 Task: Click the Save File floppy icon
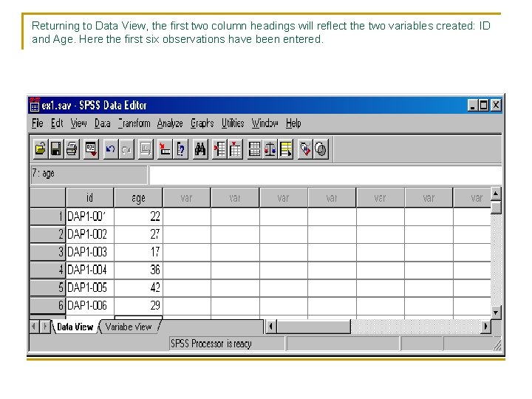click(55, 149)
